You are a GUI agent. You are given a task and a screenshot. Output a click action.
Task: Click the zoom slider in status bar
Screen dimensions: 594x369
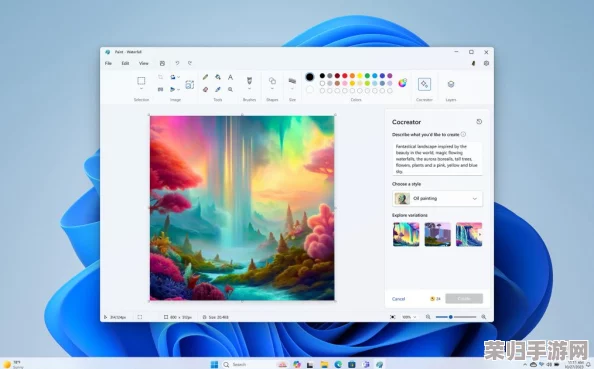click(x=456, y=317)
